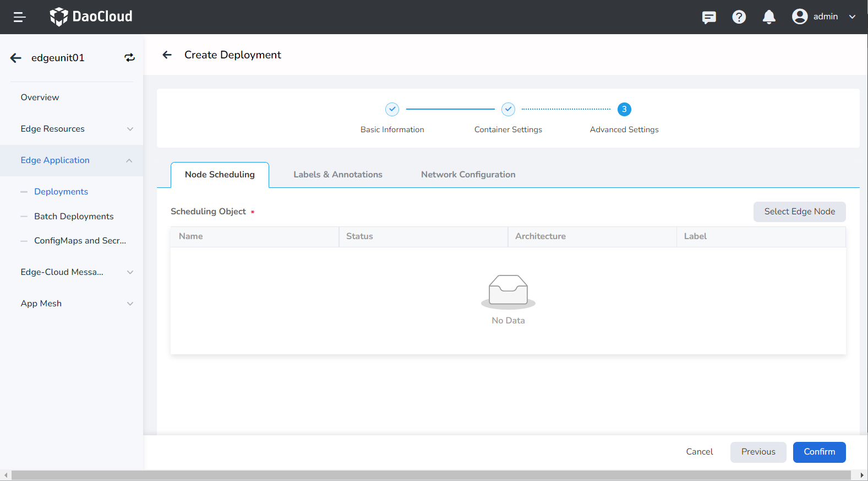Click the Basic Information step checkmark
The image size is (868, 481).
(x=392, y=109)
